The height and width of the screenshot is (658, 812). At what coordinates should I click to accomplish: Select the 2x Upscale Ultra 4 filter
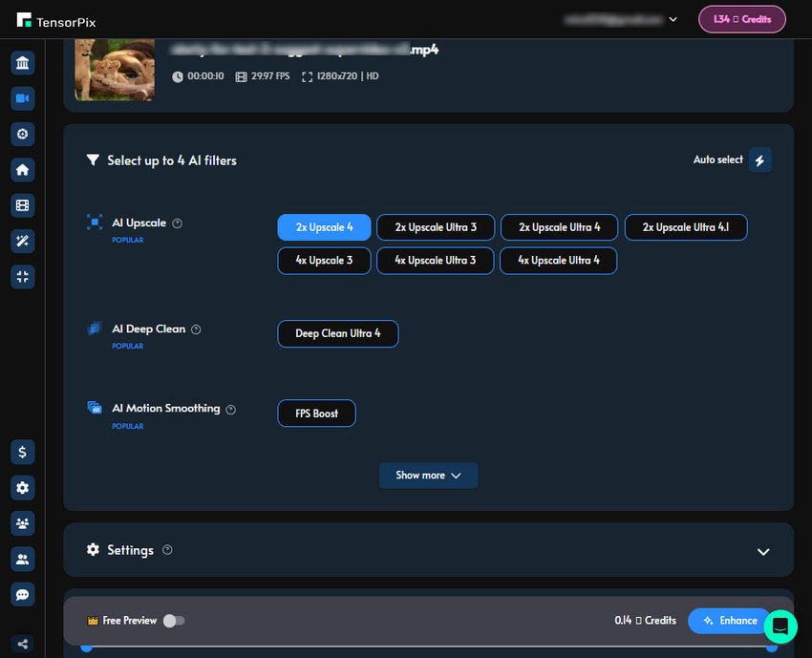(x=559, y=227)
